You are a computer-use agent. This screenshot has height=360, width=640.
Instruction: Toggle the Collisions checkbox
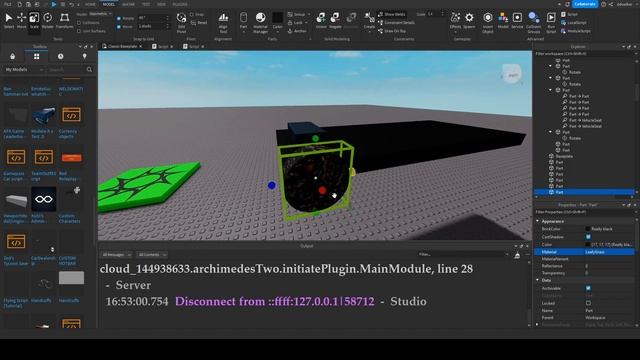tap(79, 23)
